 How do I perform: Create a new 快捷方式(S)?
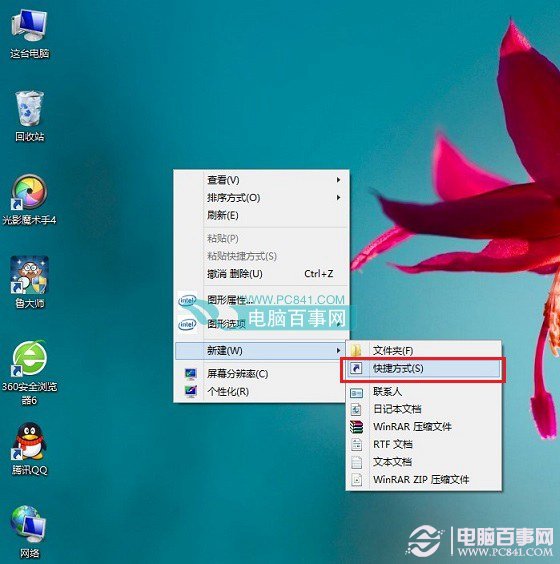pyautogui.click(x=424, y=368)
